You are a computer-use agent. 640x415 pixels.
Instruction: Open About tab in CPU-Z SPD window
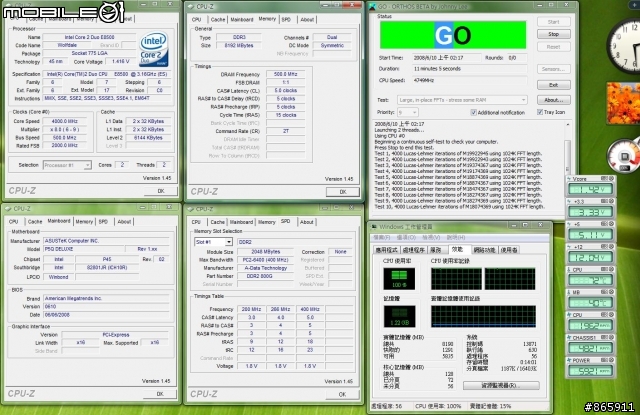pyautogui.click(x=307, y=222)
